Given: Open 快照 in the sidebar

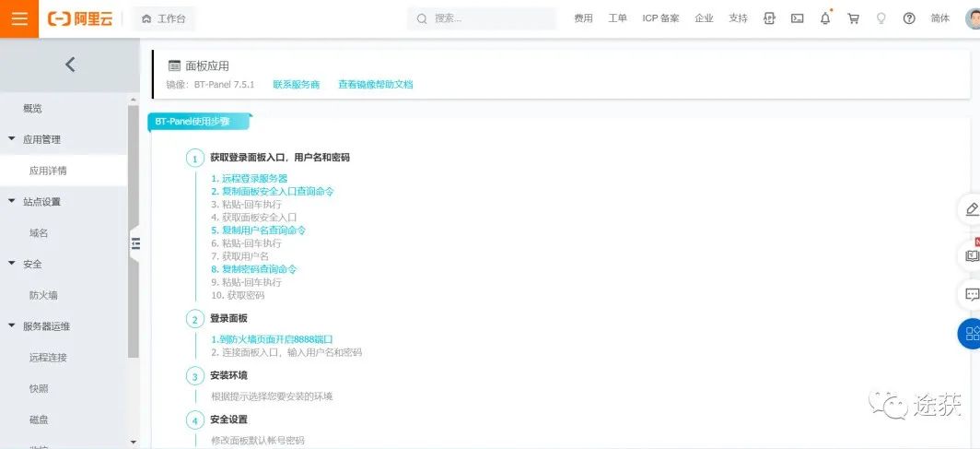Looking at the screenshot, I should point(39,389).
